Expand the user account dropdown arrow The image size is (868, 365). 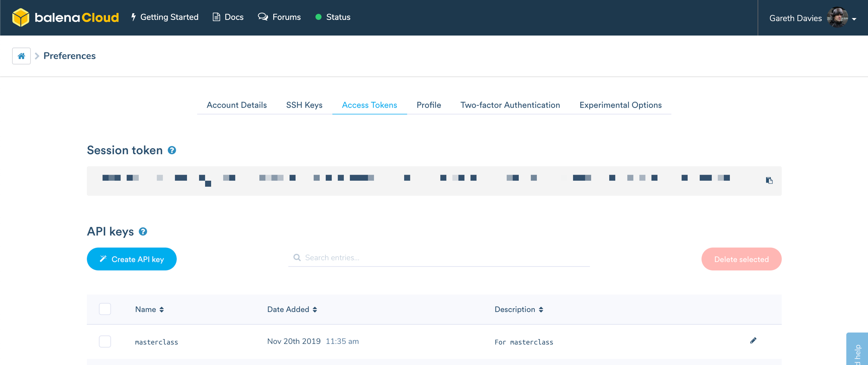tap(854, 19)
